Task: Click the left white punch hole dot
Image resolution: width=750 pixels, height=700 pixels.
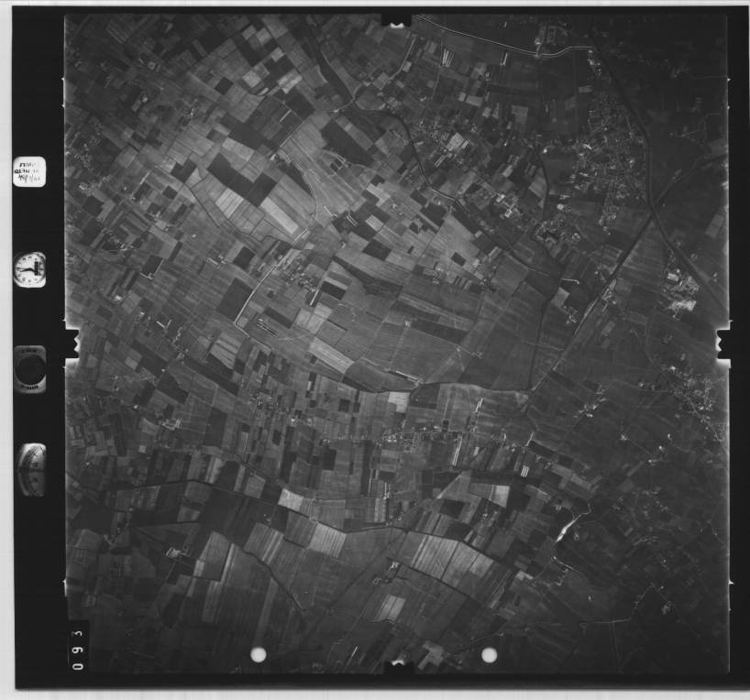Action: click(259, 654)
